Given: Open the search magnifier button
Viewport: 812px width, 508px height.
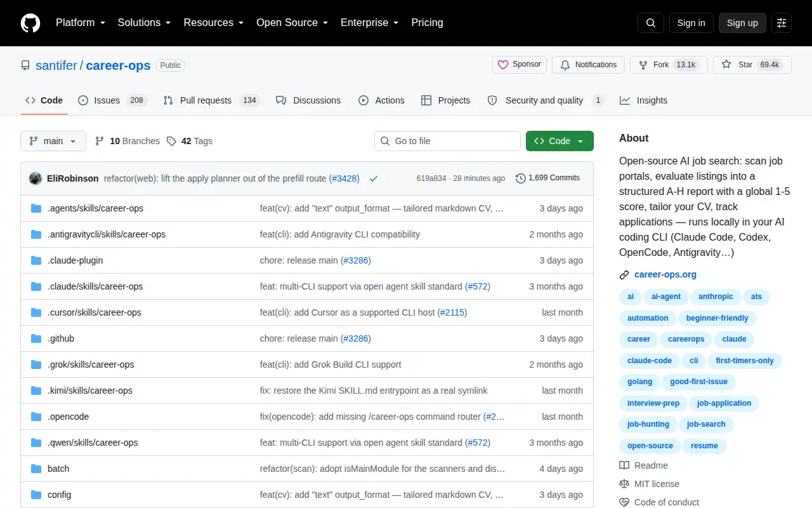Looking at the screenshot, I should coord(651,23).
